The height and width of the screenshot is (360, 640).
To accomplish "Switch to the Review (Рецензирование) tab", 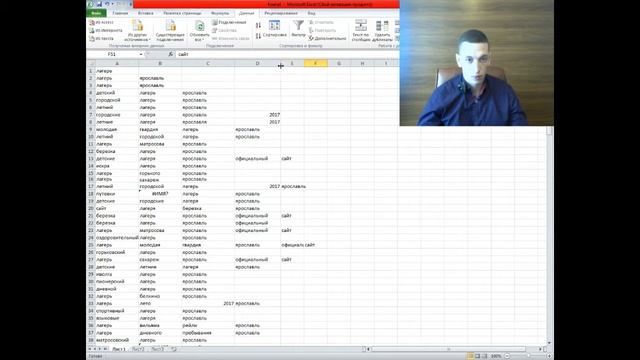I will coord(280,13).
